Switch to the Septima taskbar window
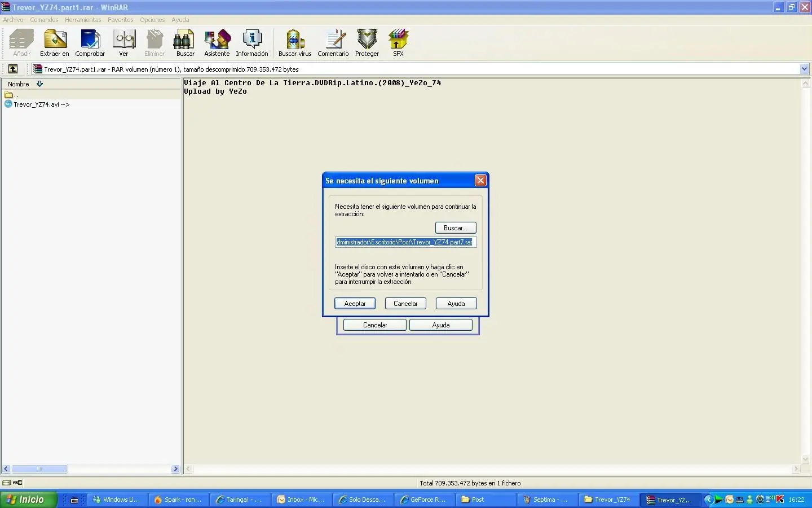 (x=548, y=500)
